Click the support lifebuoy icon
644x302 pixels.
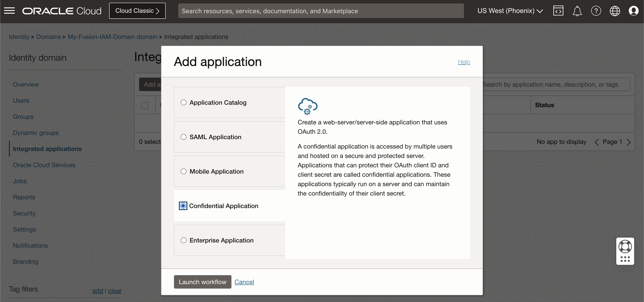625,247
